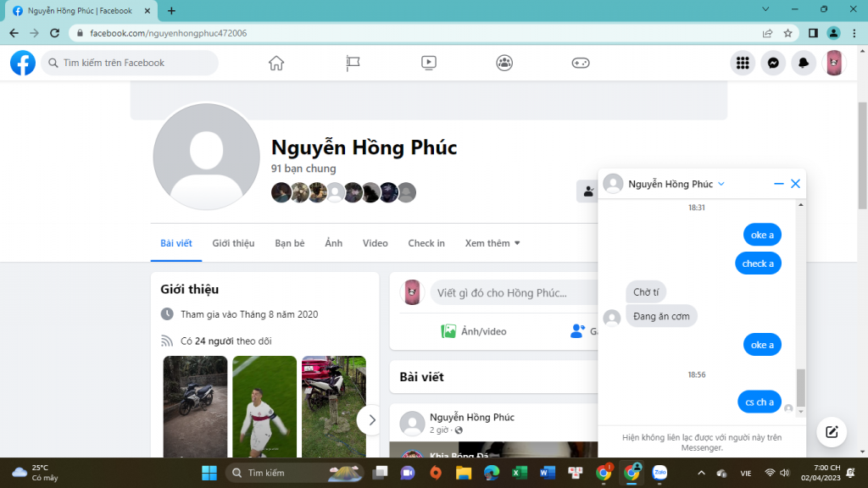Viewport: 868px width, 488px height.
Task: Click the chat header name Nguyễn Hồng Phúc
Action: tap(670, 184)
